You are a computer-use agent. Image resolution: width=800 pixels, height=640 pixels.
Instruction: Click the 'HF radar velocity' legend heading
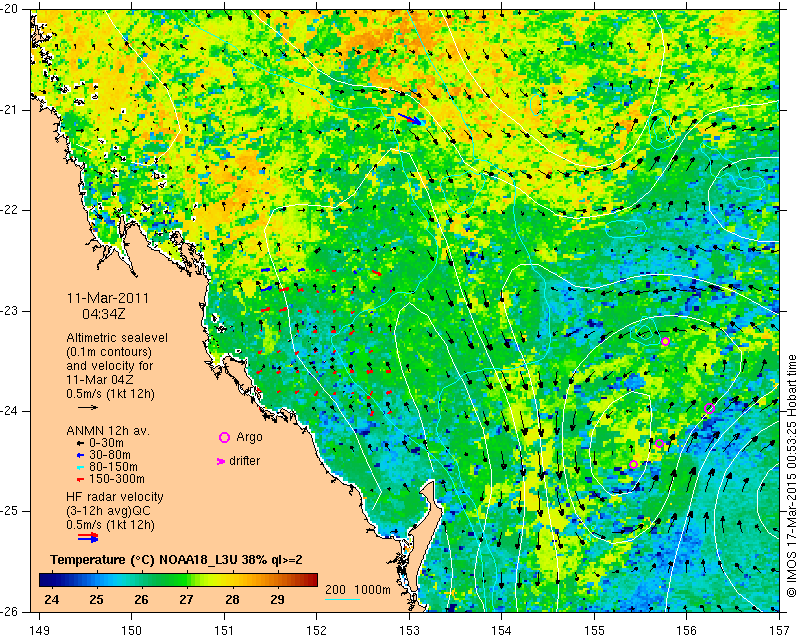(115, 497)
